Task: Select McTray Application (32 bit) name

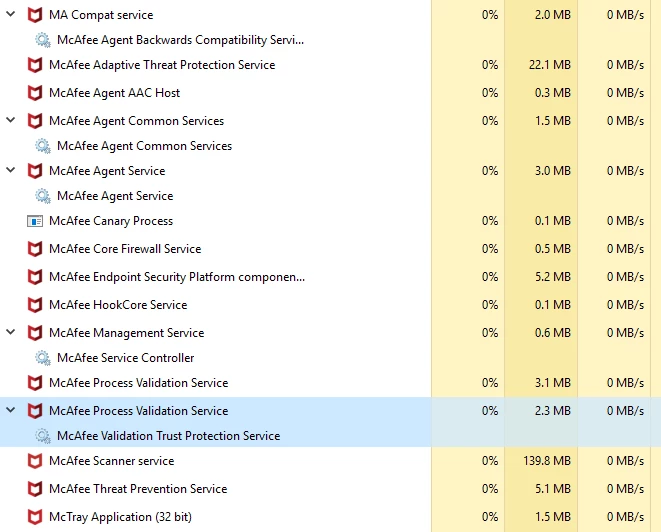Action: (120, 517)
